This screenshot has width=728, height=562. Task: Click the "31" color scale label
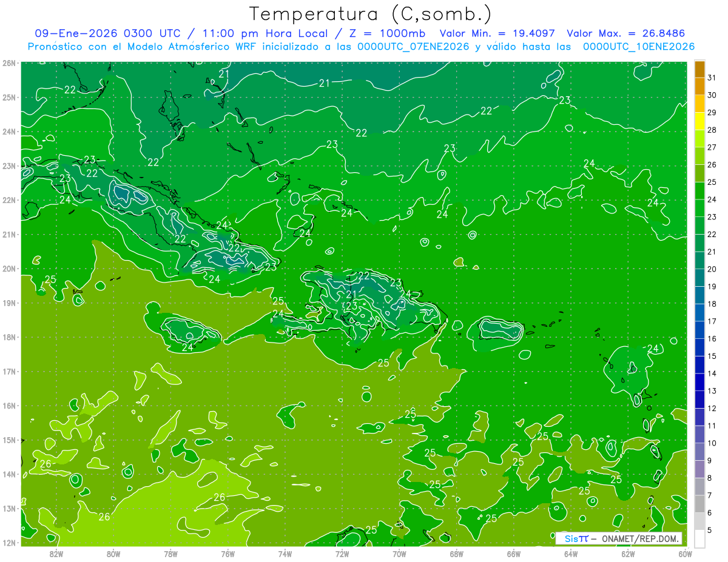[712, 78]
